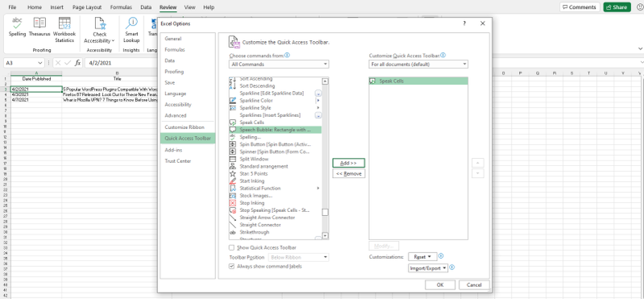The width and height of the screenshot is (644, 299).
Task: Select Spin Button ActiveX command
Action: pos(275,144)
